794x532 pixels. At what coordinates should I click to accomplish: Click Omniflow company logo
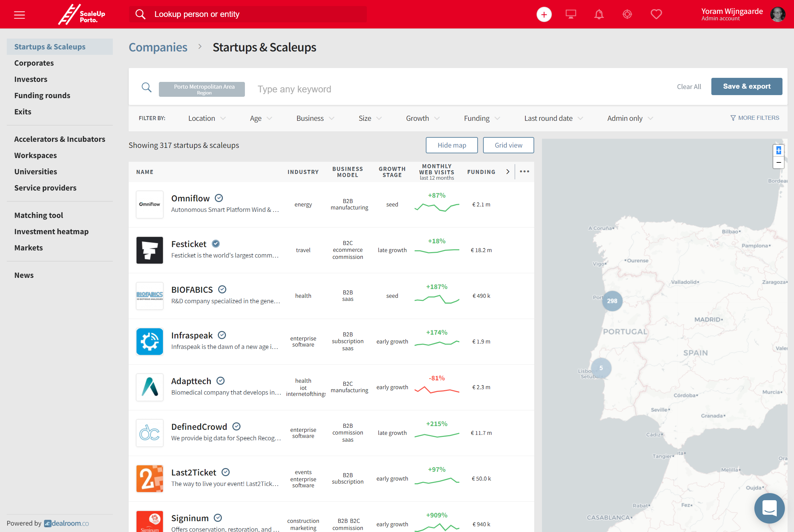(149, 204)
